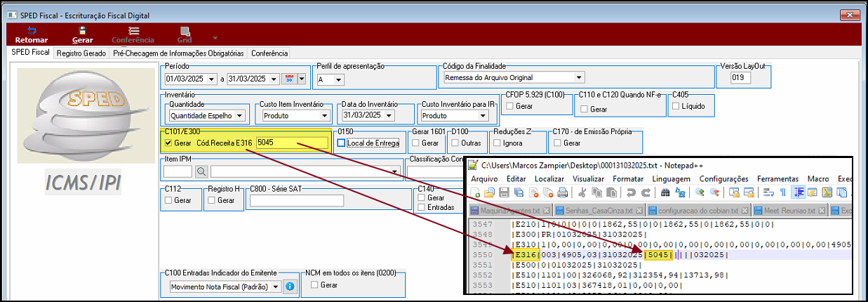
Task: Click the magnifier search icon in Item IPM
Action: [201, 171]
